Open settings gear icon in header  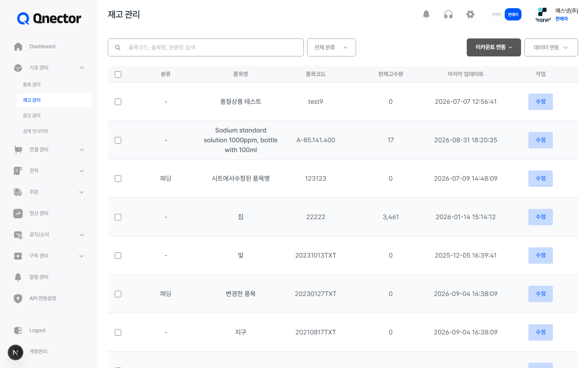(x=470, y=14)
